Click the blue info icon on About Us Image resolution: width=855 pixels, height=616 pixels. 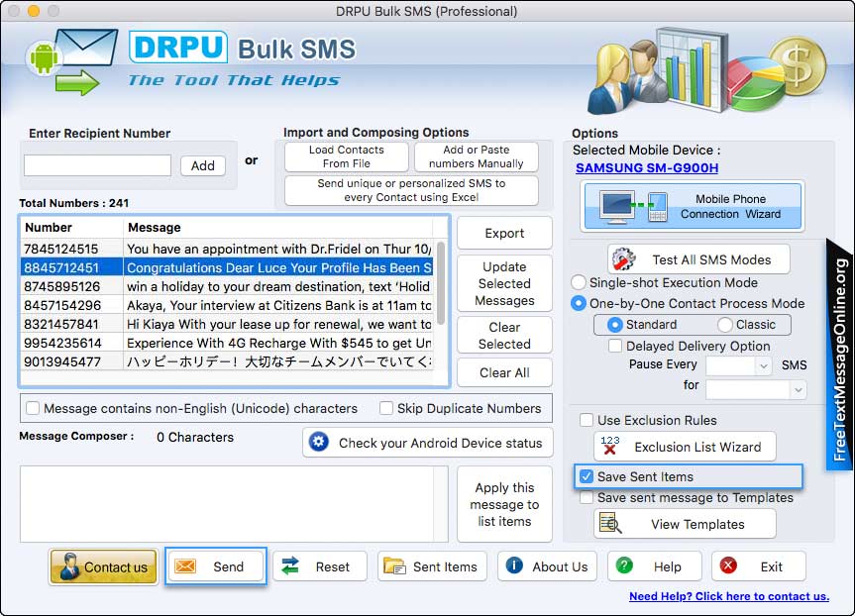514,565
